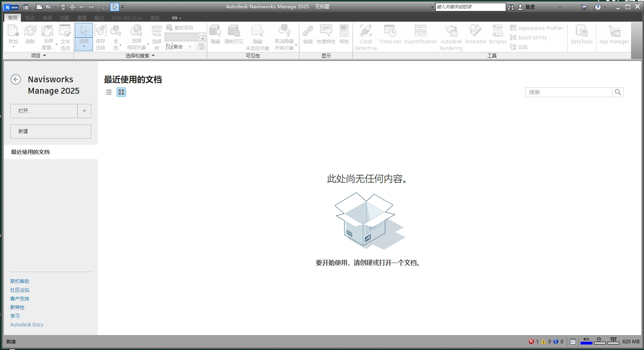Expand the 选择和搜索 panel dropdown
Viewport: 644px width, 350px height.
[x=153, y=56]
